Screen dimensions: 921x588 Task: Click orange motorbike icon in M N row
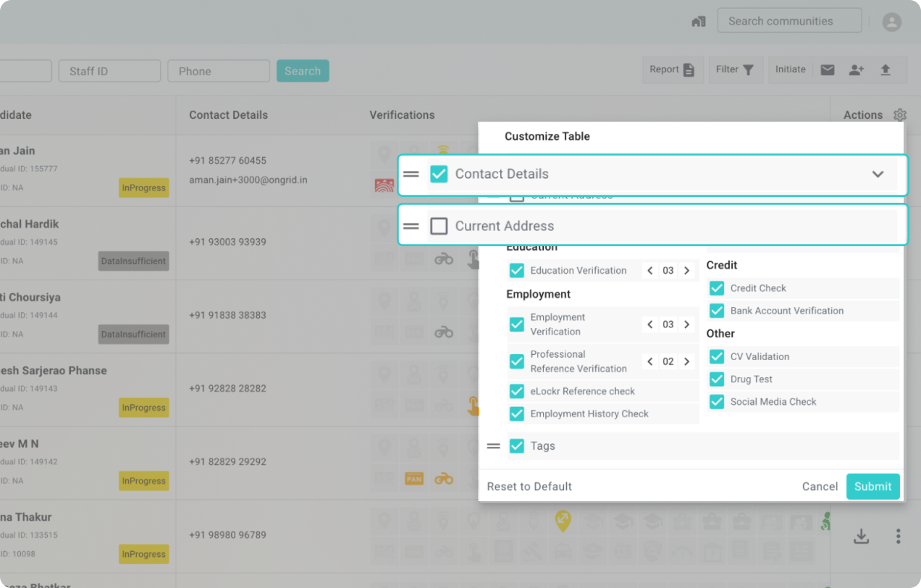coord(444,479)
